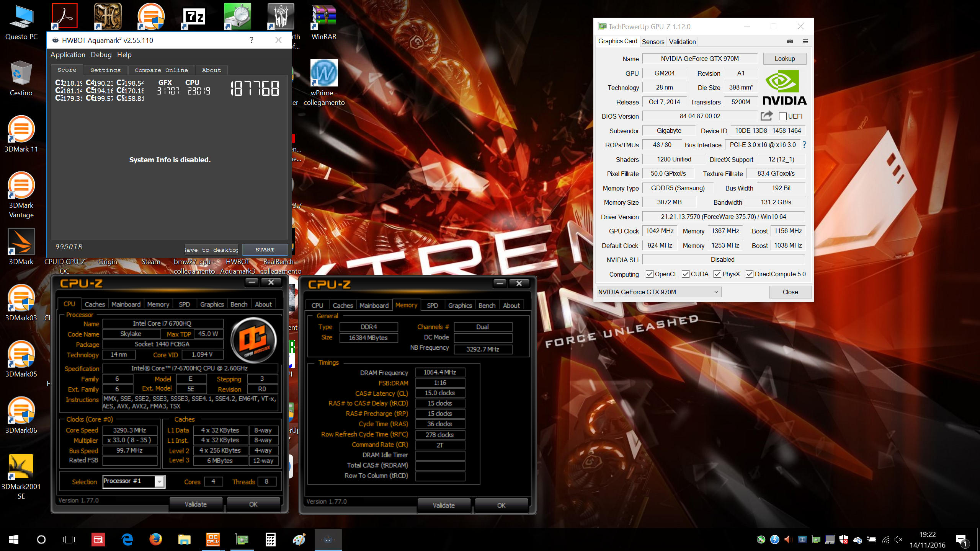Open the Aquamark About tab

click(x=211, y=70)
